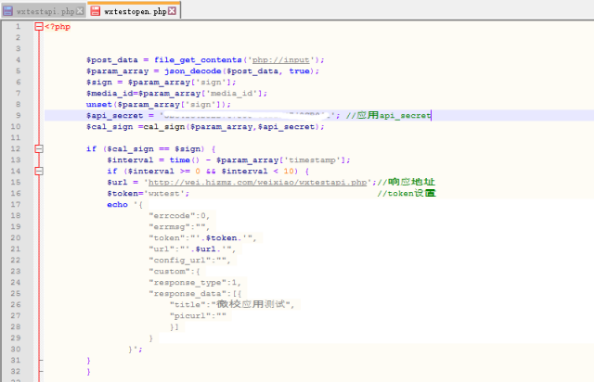Click the "response_type":1 text
This screenshot has width=595, height=383.
pyautogui.click(x=192, y=282)
